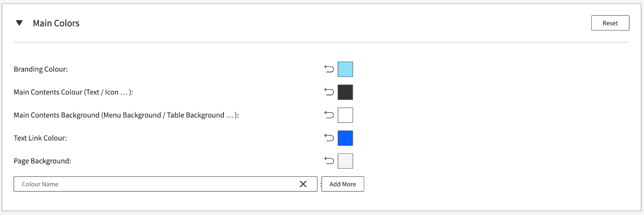
Task: Open the blue Text Link Colour swatch
Action: click(345, 138)
